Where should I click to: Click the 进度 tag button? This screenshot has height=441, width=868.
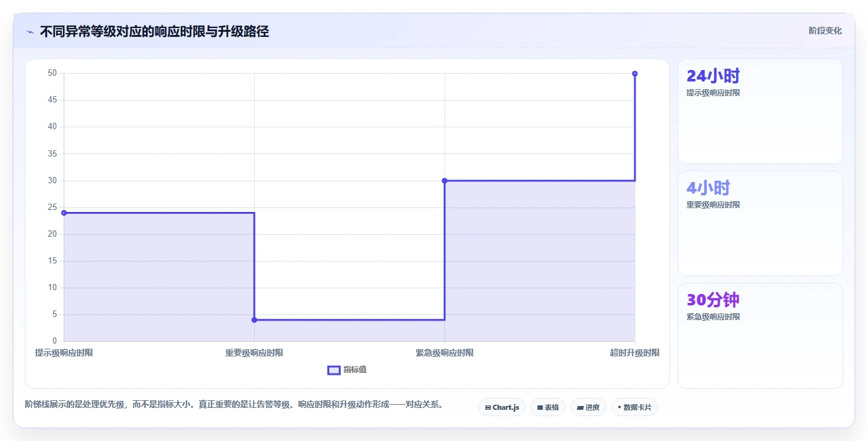click(588, 407)
